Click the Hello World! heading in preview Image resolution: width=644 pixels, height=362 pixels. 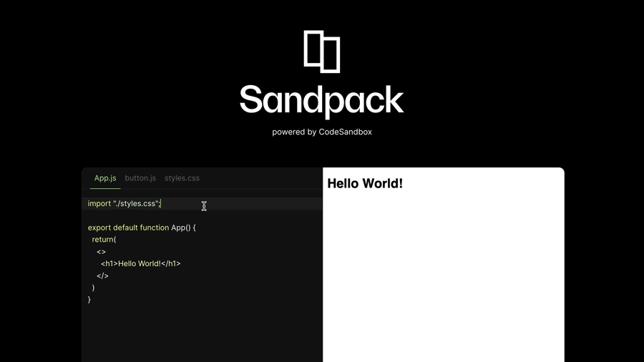(x=365, y=184)
